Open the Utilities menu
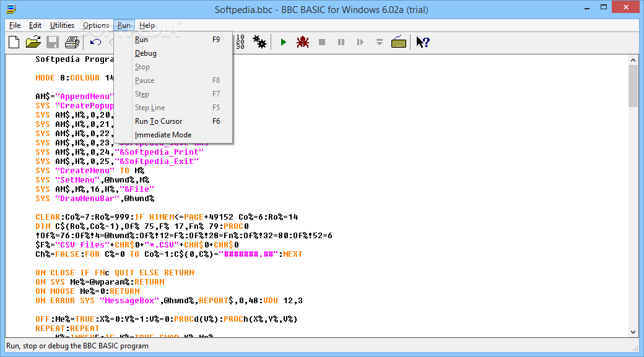 click(62, 25)
